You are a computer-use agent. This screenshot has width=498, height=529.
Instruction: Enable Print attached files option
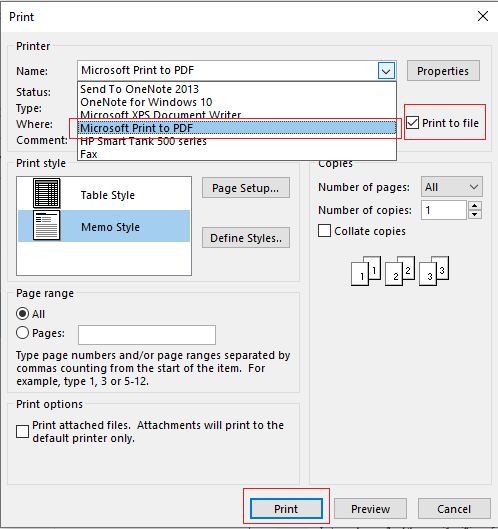click(22, 431)
